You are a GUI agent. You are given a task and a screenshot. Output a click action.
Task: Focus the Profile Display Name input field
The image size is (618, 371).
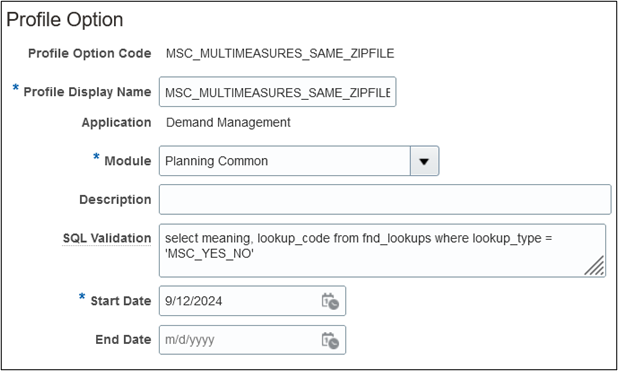tap(277, 92)
